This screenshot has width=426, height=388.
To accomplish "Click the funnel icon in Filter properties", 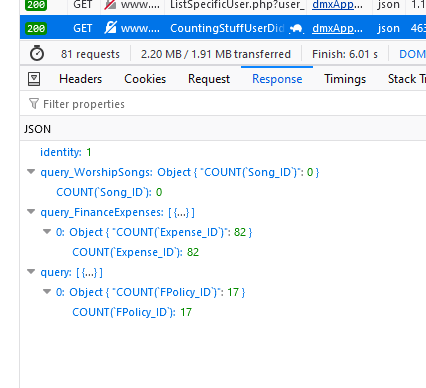I will pyautogui.click(x=34, y=104).
